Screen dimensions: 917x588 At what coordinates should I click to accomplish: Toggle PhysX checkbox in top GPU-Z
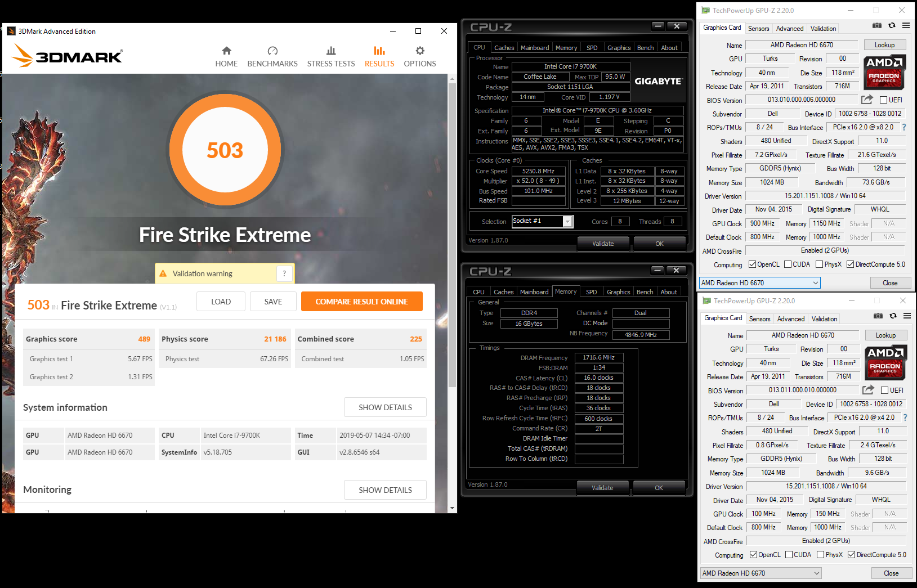point(820,264)
